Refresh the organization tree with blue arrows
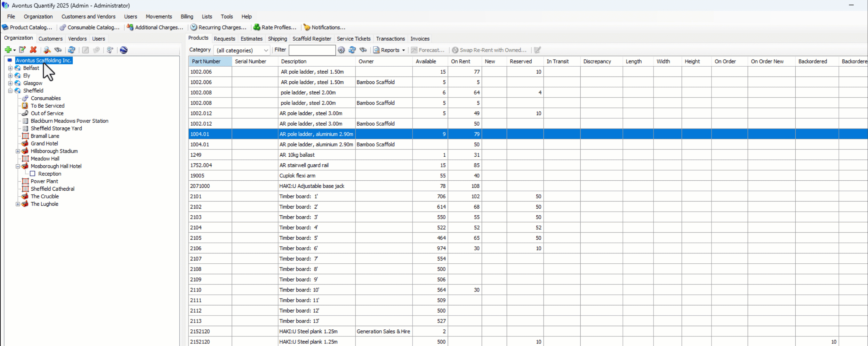The height and width of the screenshot is (346, 868). [71, 50]
